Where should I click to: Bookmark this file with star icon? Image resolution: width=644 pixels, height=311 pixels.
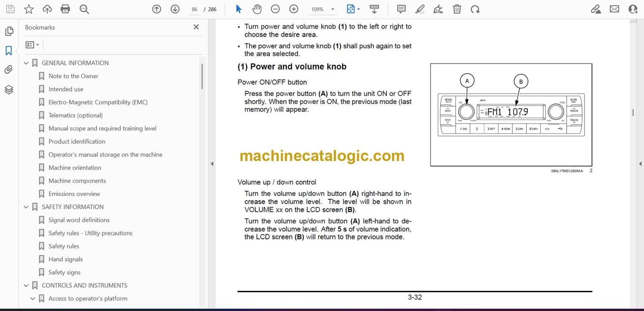coord(28,9)
